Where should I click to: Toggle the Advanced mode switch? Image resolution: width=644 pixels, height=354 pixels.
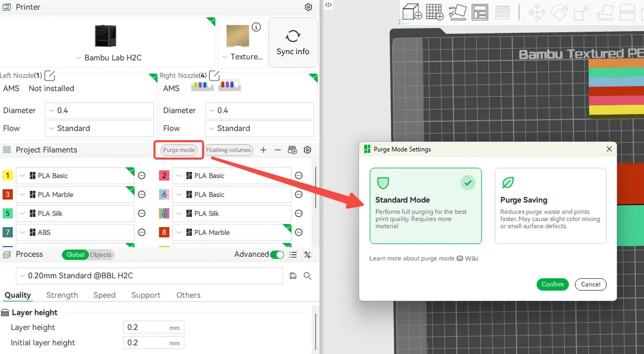pyautogui.click(x=277, y=255)
